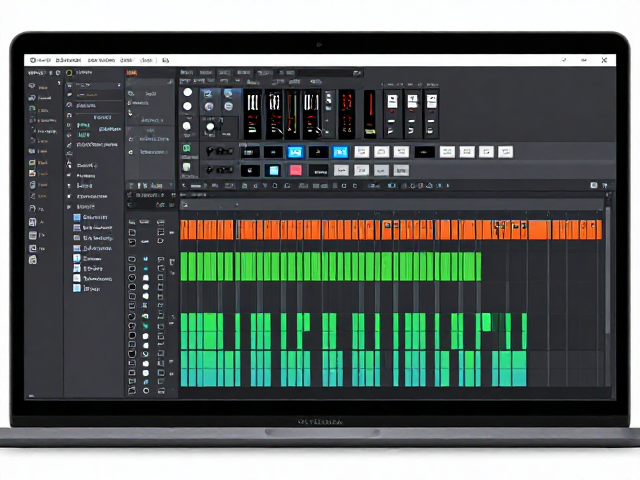
Task: Click the vertical scrollbar of the arrangement view
Action: [608, 269]
